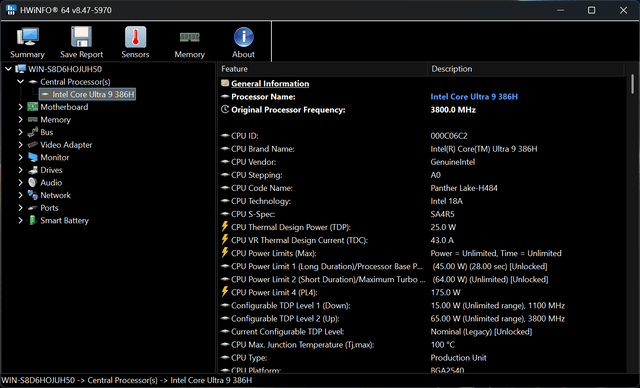Select the Network tree label
The height and width of the screenshot is (388, 640).
[56, 195]
